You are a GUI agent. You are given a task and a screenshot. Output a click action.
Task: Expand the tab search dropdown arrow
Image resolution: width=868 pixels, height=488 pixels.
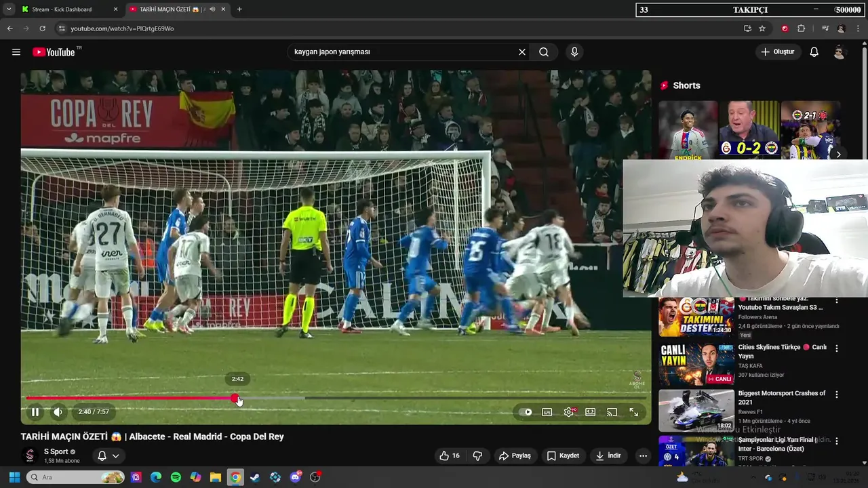click(x=8, y=9)
